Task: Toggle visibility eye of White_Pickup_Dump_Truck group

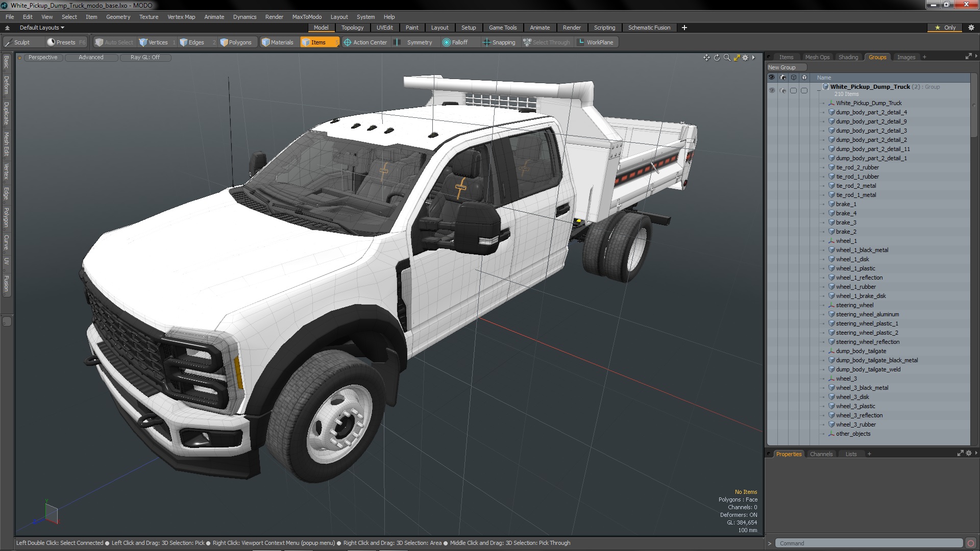Action: coord(772,90)
